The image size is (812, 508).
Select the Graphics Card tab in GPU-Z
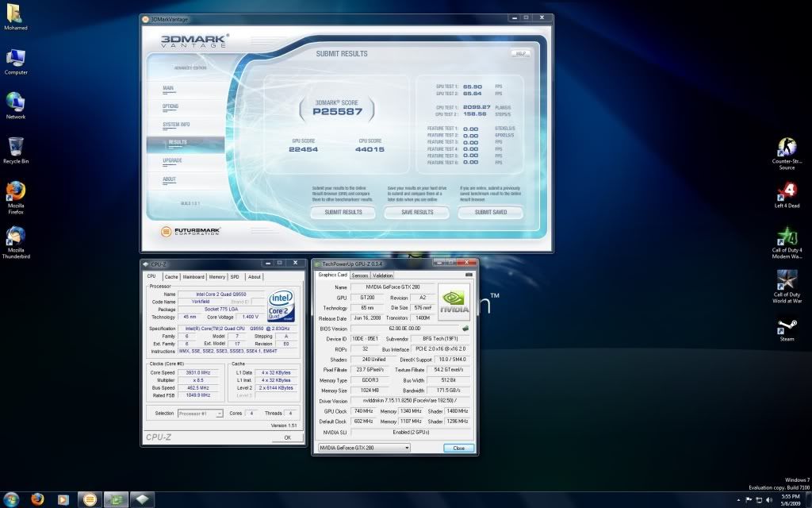point(332,275)
